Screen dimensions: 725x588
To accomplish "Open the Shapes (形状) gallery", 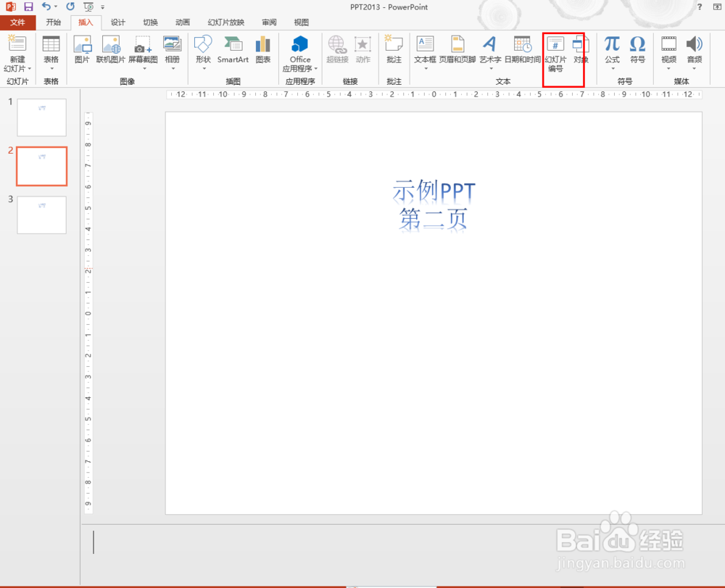I will click(x=204, y=50).
